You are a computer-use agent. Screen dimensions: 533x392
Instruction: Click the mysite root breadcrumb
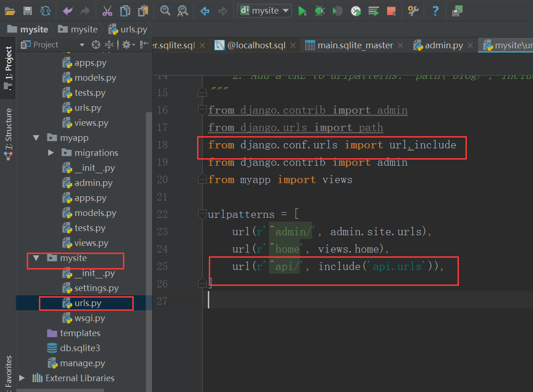pyautogui.click(x=28, y=30)
